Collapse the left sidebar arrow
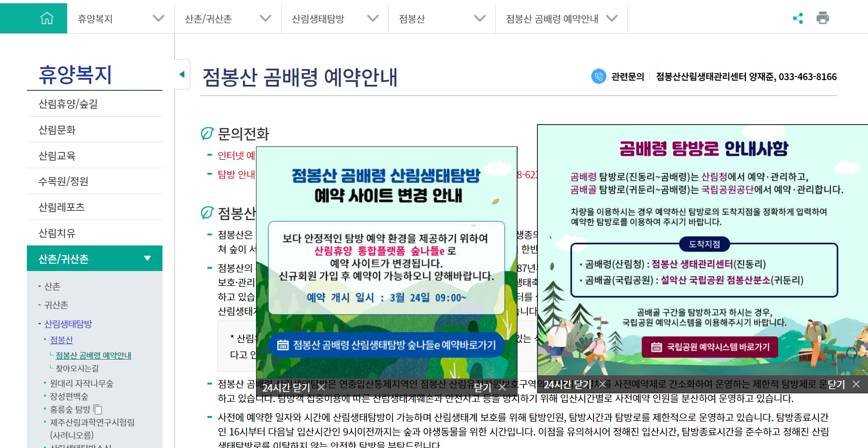 (x=182, y=74)
